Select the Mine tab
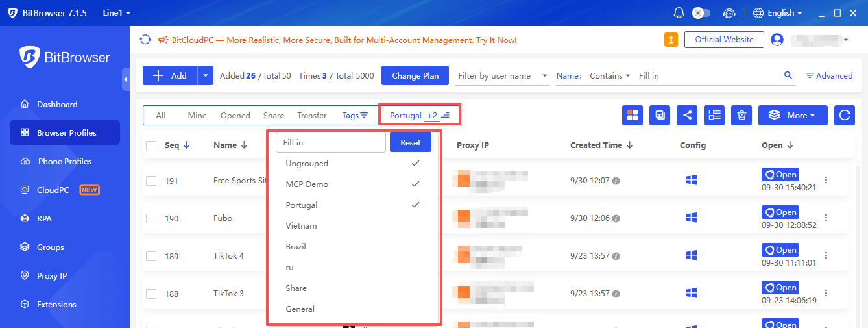 (x=197, y=116)
